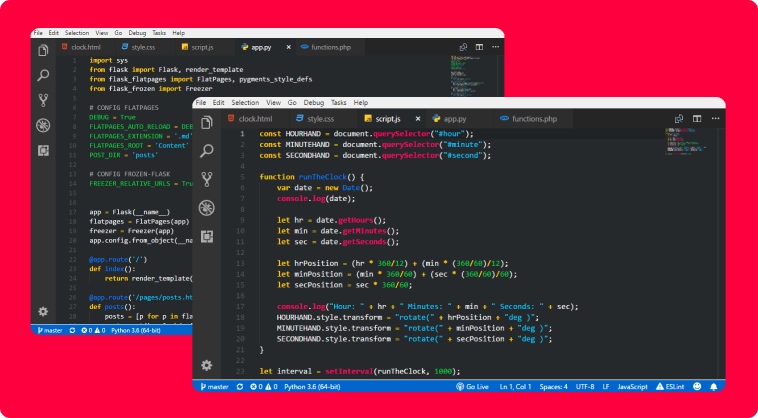
Task: Select the app.py tab in front window
Action: tap(454, 118)
